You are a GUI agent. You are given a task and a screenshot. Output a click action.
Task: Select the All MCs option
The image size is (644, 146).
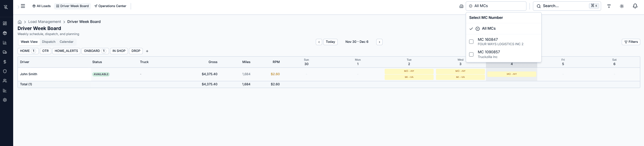point(489,29)
